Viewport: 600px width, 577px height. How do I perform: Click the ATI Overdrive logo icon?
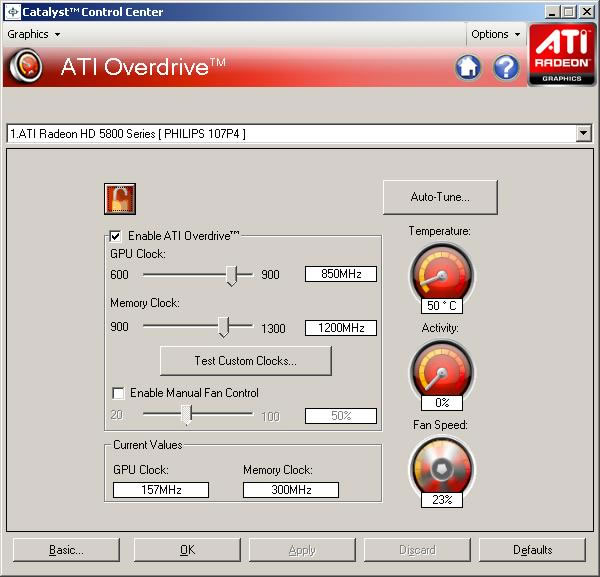click(x=26, y=67)
